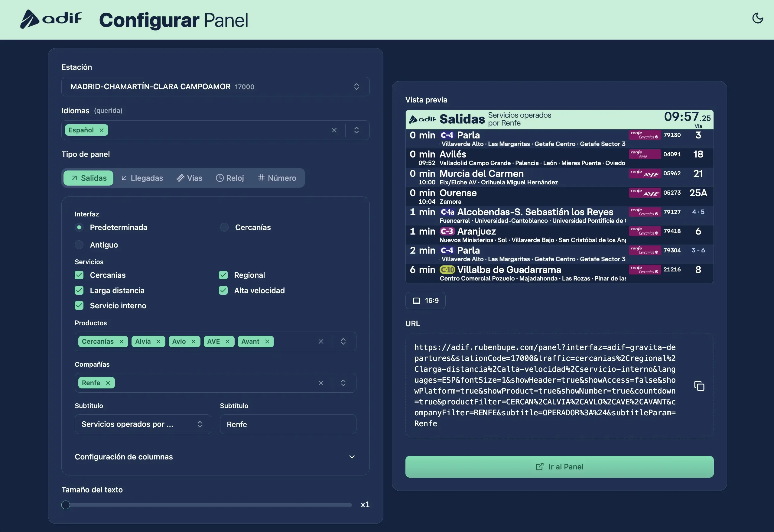
Task: Click the C-3 line badge for Aranjuez
Action: (447, 231)
